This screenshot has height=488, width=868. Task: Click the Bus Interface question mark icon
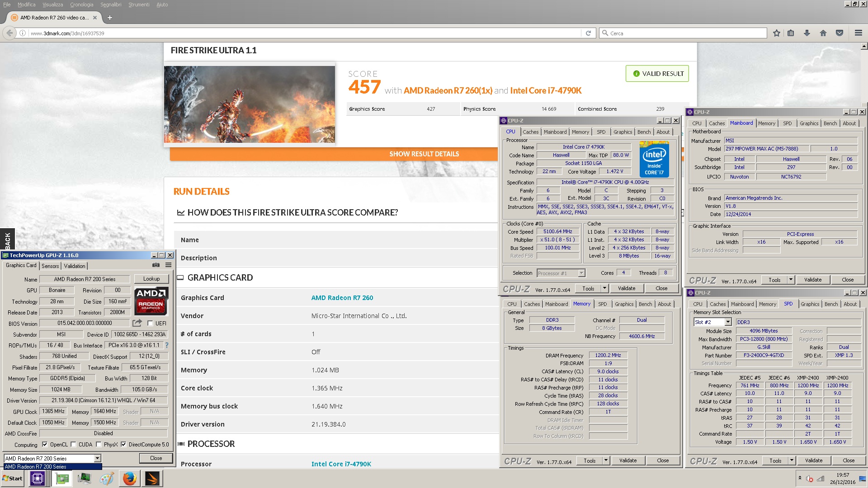click(167, 345)
